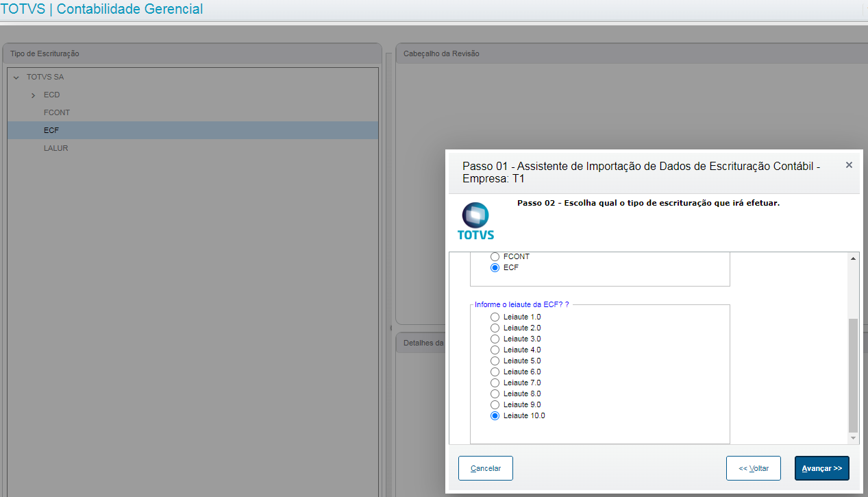Click the Cancelar button
868x497 pixels.
point(486,468)
